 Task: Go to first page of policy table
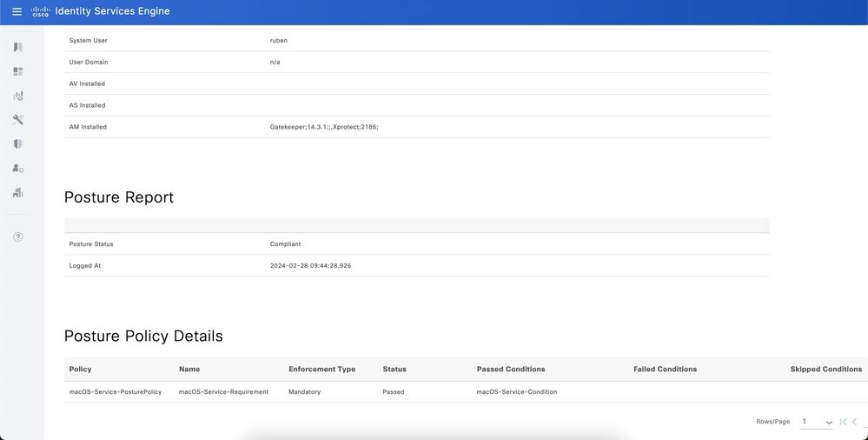[843, 422]
